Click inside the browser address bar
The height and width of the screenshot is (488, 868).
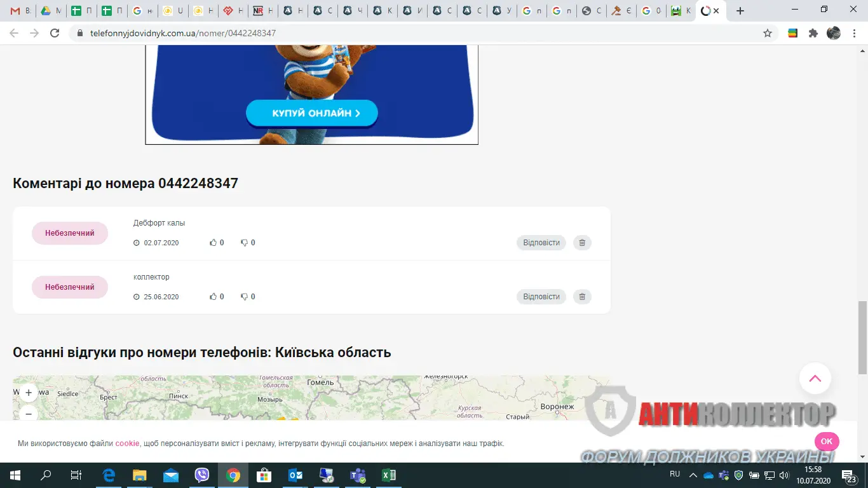click(254, 32)
